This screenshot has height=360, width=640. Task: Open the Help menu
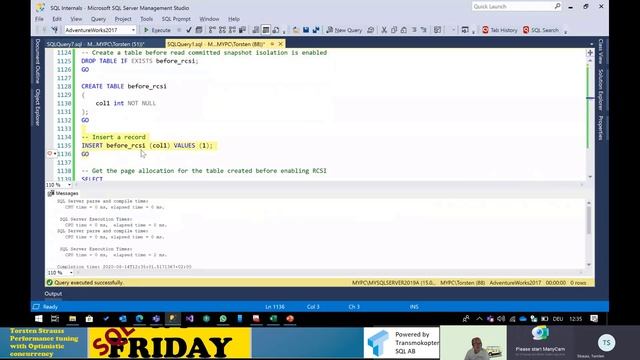tap(234, 19)
